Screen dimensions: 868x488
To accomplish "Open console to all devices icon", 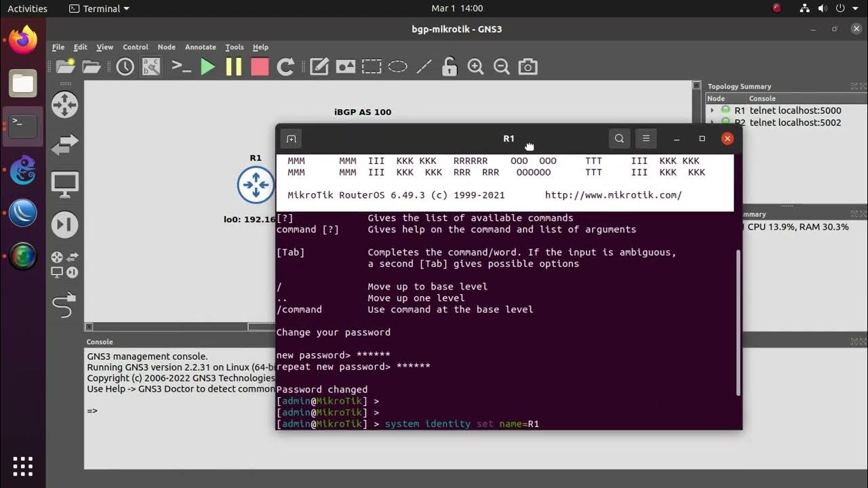I will 181,66.
